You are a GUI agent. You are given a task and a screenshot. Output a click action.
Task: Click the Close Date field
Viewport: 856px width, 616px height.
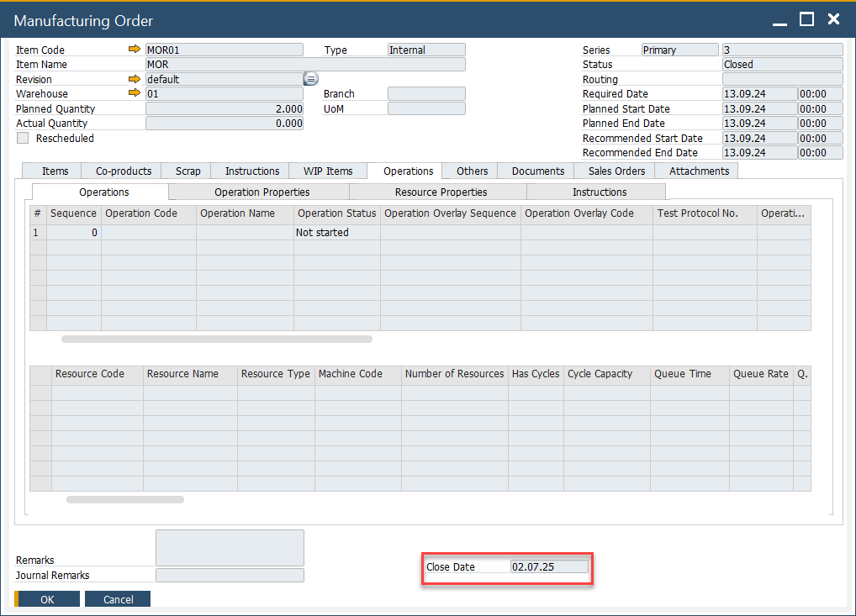(x=549, y=566)
